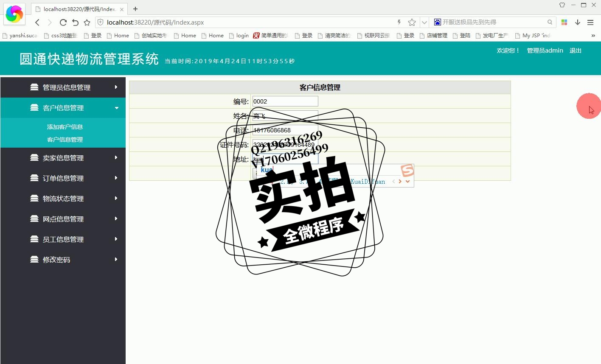Expand 订单信息管理 menu arrow
The image size is (601, 364).
(x=116, y=178)
